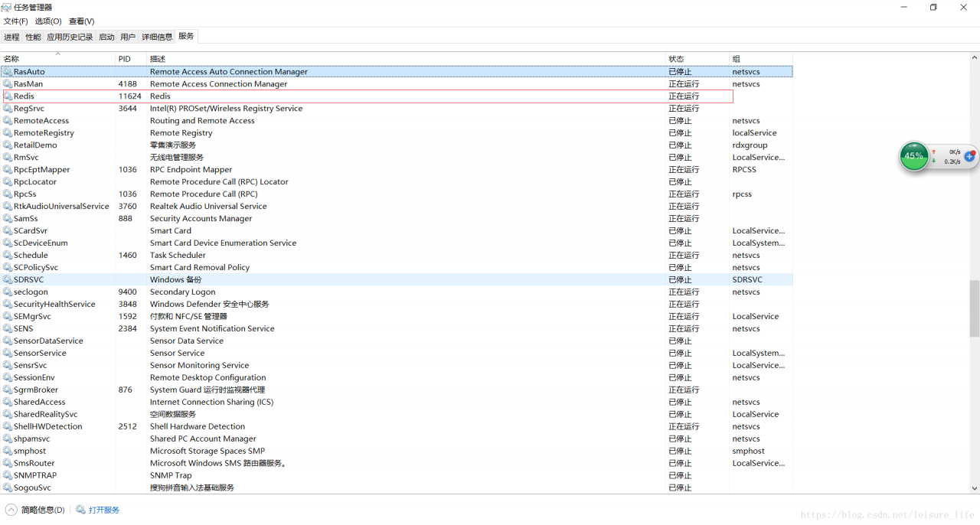Click the seclogon service gear icon
This screenshot has height=525, width=980.
tap(8, 292)
